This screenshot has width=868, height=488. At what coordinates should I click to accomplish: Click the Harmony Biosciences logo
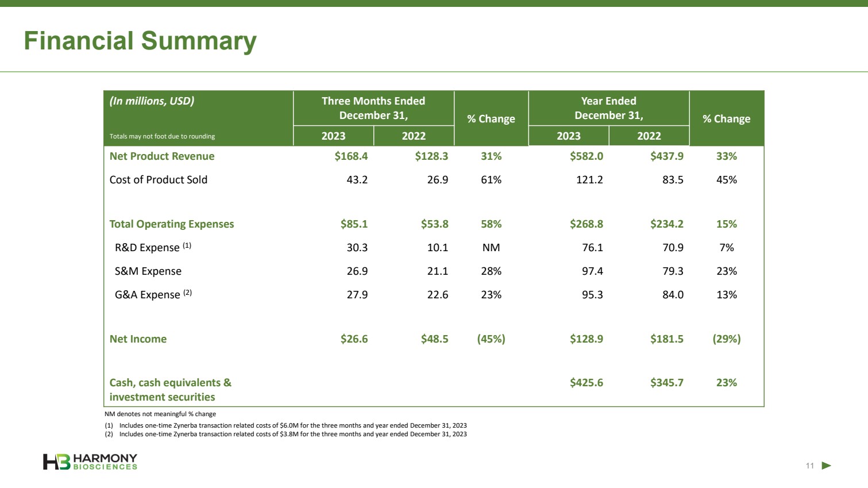click(x=90, y=462)
